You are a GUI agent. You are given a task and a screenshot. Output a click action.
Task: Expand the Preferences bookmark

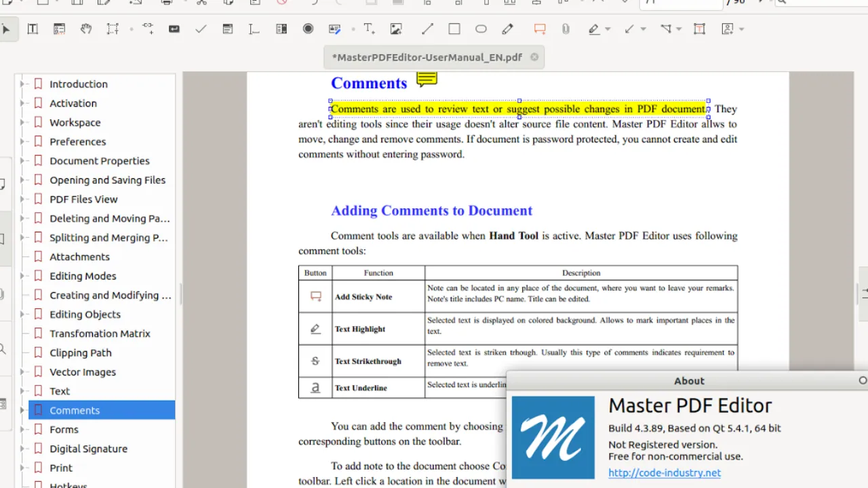[22, 142]
